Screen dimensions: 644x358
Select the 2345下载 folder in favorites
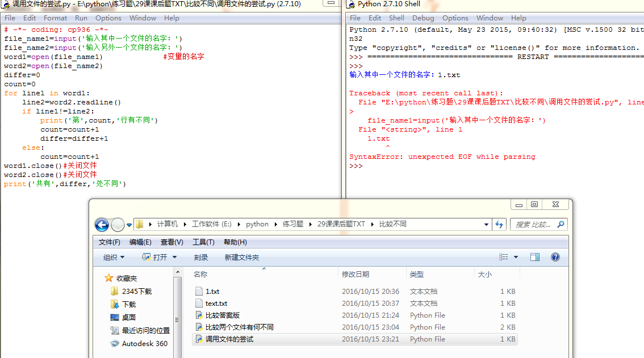click(x=136, y=291)
